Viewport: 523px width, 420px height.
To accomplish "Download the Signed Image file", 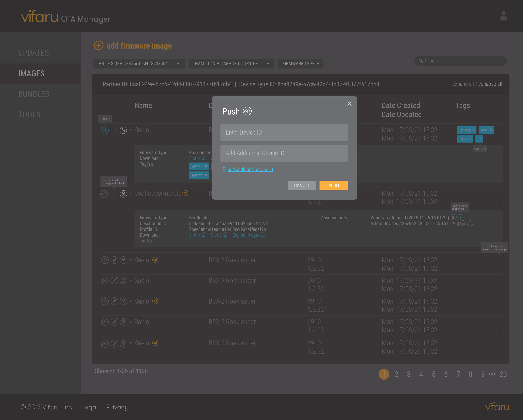I will [x=248, y=235].
